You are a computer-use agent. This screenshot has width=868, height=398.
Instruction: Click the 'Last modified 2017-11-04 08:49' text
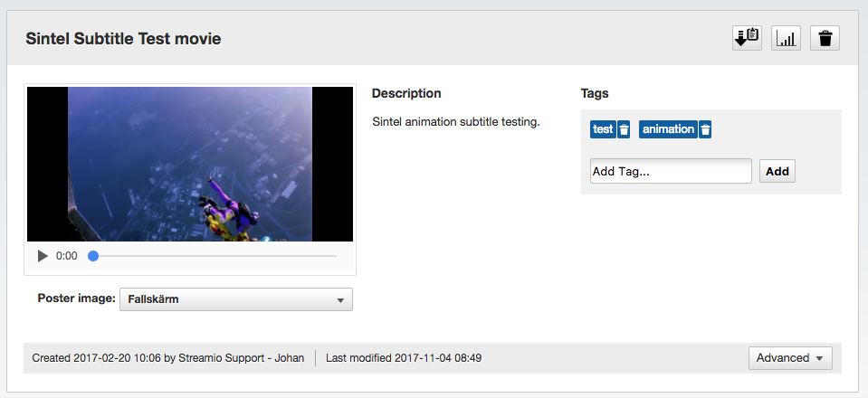point(404,358)
